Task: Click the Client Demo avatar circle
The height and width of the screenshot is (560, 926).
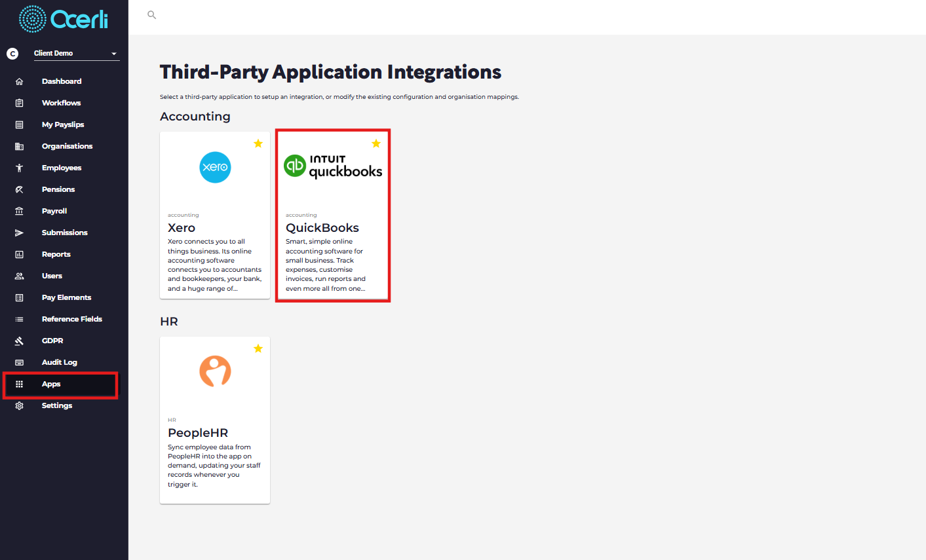Action: 12,54
